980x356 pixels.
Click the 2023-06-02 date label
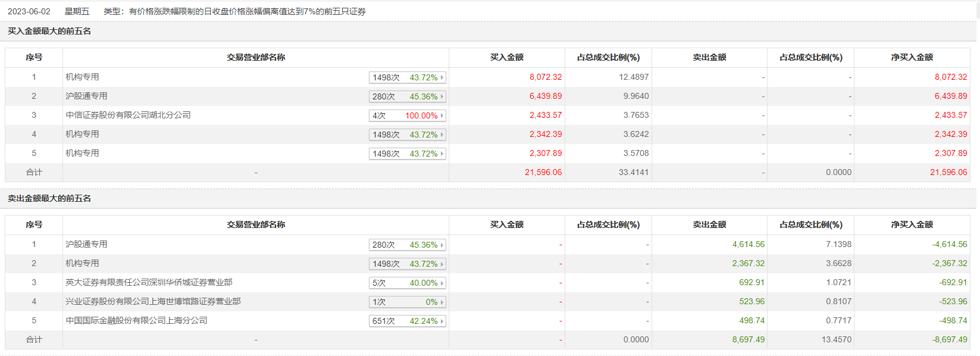(29, 11)
